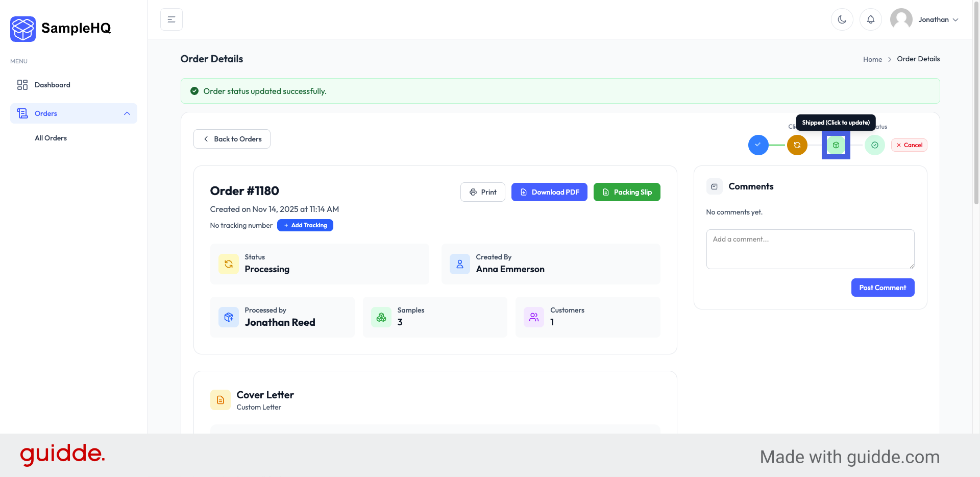Screen dimensions: 980x477
Task: Post the comment
Action: pos(883,288)
